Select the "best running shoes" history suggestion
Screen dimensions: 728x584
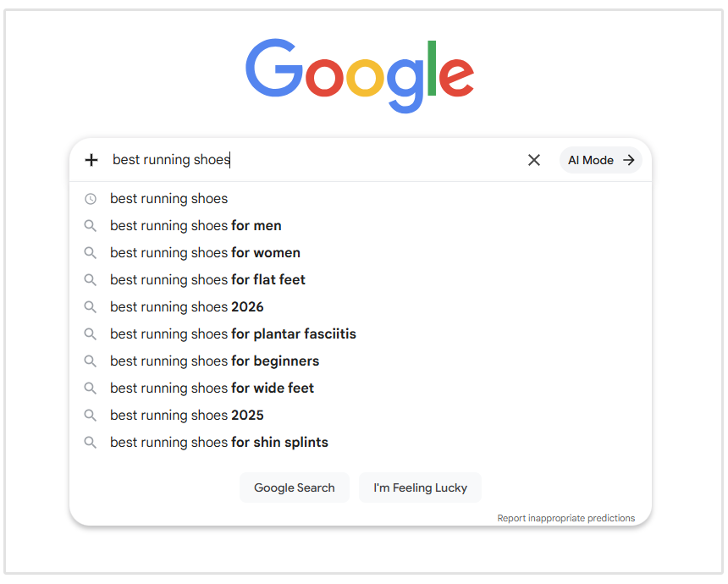pyautogui.click(x=168, y=198)
